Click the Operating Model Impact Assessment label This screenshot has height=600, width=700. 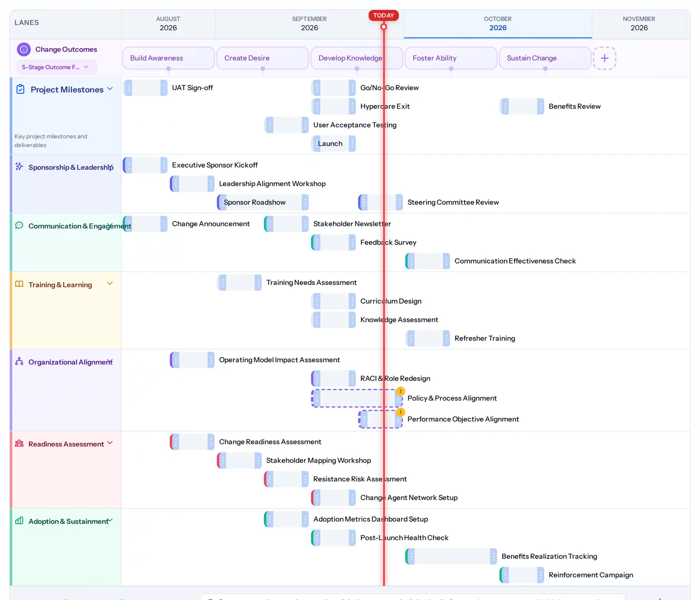pos(279,360)
